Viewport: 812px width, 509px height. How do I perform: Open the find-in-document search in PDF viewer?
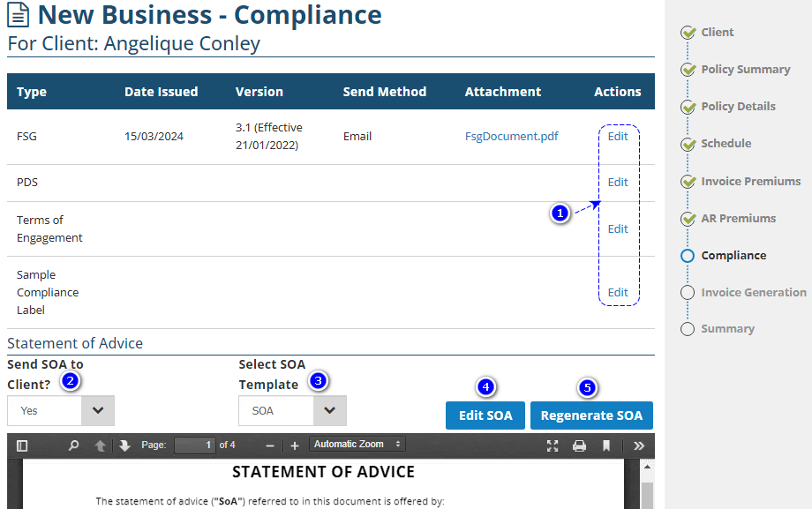74,445
